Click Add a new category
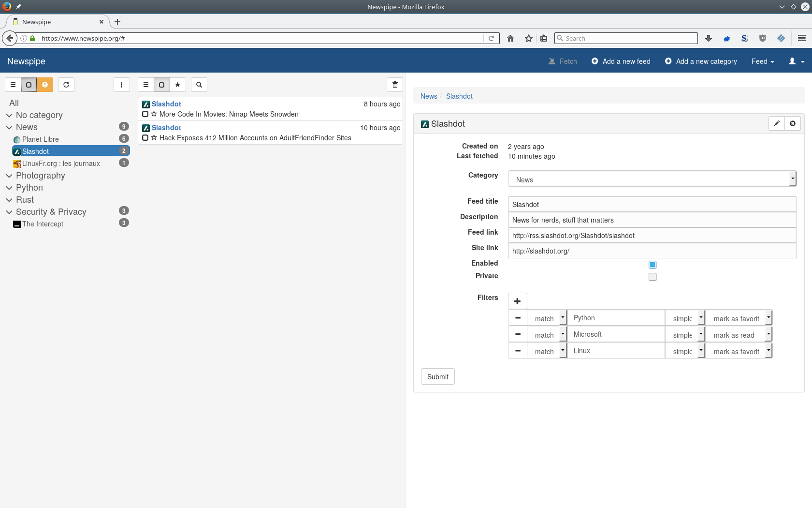Viewport: 812px width, 508px height. click(x=700, y=61)
